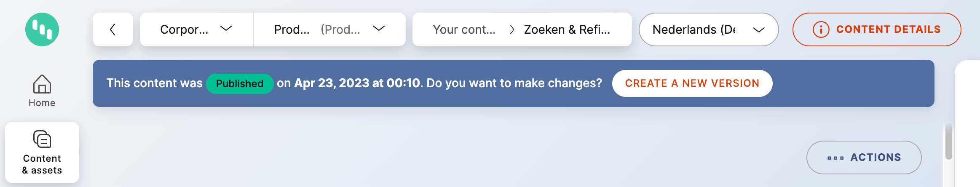Image resolution: width=980 pixels, height=187 pixels.
Task: Click the Actions button label
Action: pyautogui.click(x=876, y=158)
